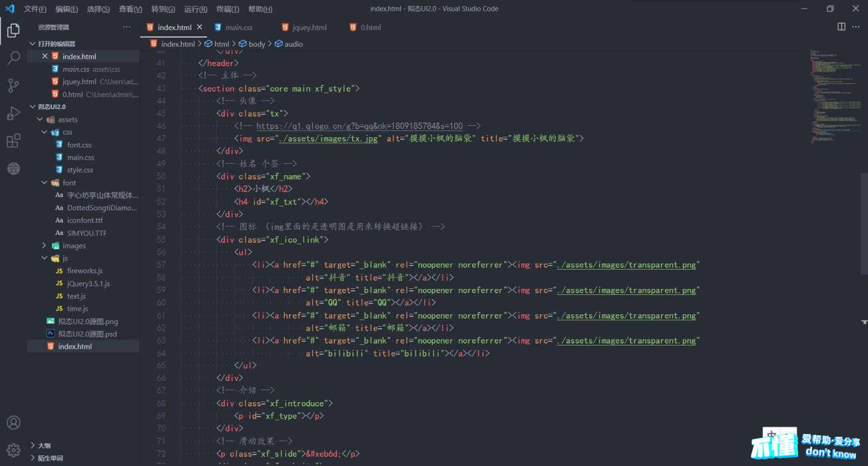Screen dimensions: 868x466
Task: Open Source Control view icon
Action: (x=13, y=85)
